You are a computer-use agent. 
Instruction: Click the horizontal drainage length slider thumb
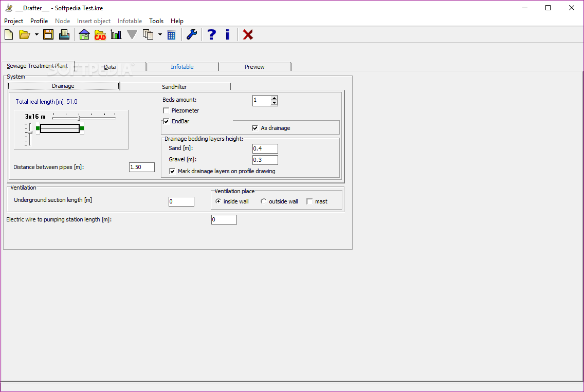click(x=79, y=118)
